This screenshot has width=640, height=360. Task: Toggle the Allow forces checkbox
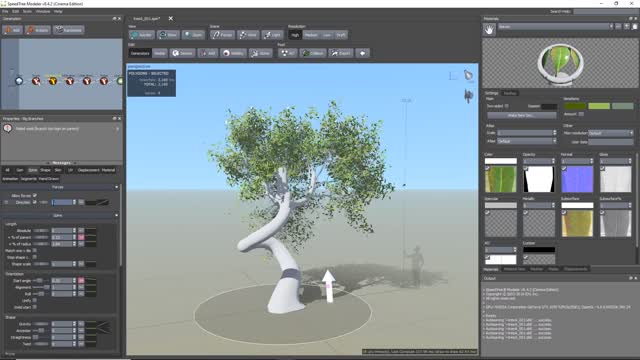pyautogui.click(x=35, y=196)
